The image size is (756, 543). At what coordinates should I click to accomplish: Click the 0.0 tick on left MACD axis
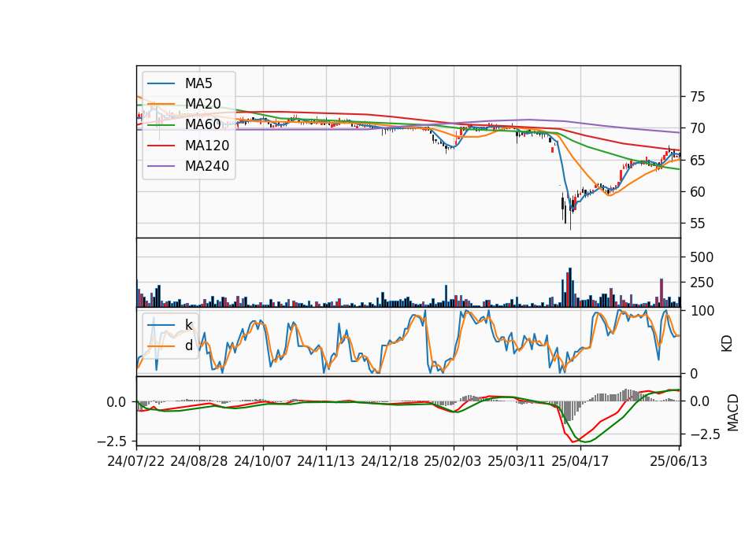117,402
